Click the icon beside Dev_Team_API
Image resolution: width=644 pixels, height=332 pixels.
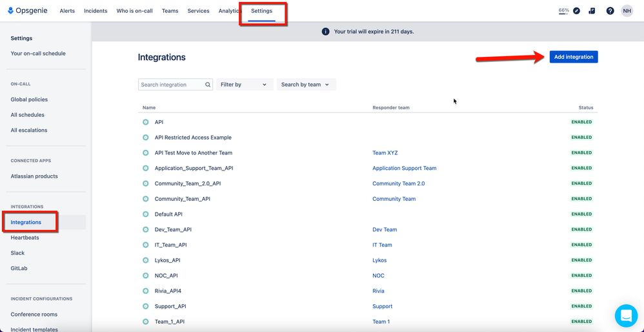point(145,229)
